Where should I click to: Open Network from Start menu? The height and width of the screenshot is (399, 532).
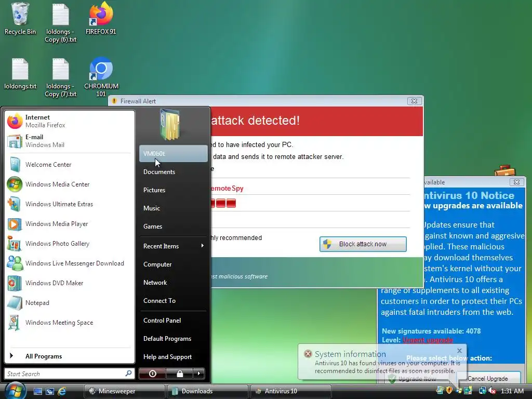pos(173,282)
